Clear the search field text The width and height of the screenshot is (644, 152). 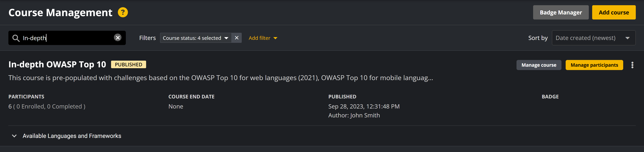coord(117,38)
